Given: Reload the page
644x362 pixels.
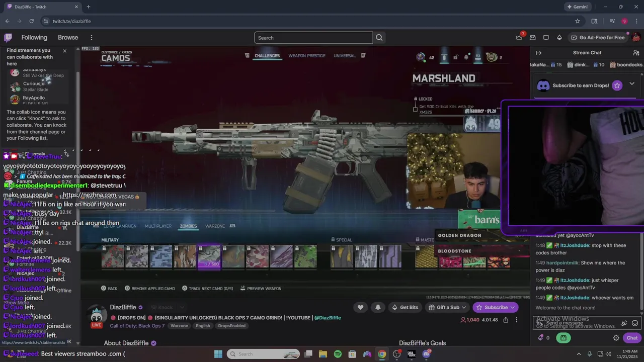Looking at the screenshot, I should [x=31, y=21].
